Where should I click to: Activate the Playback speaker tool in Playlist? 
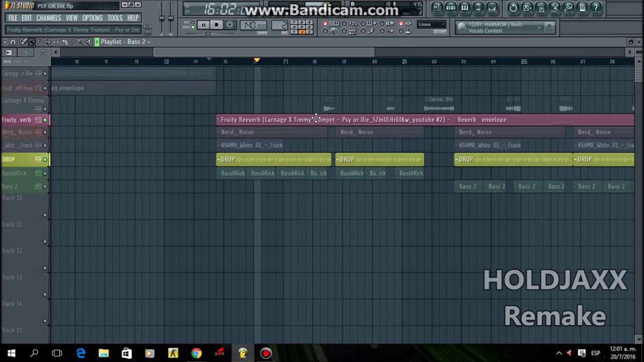coord(88,42)
